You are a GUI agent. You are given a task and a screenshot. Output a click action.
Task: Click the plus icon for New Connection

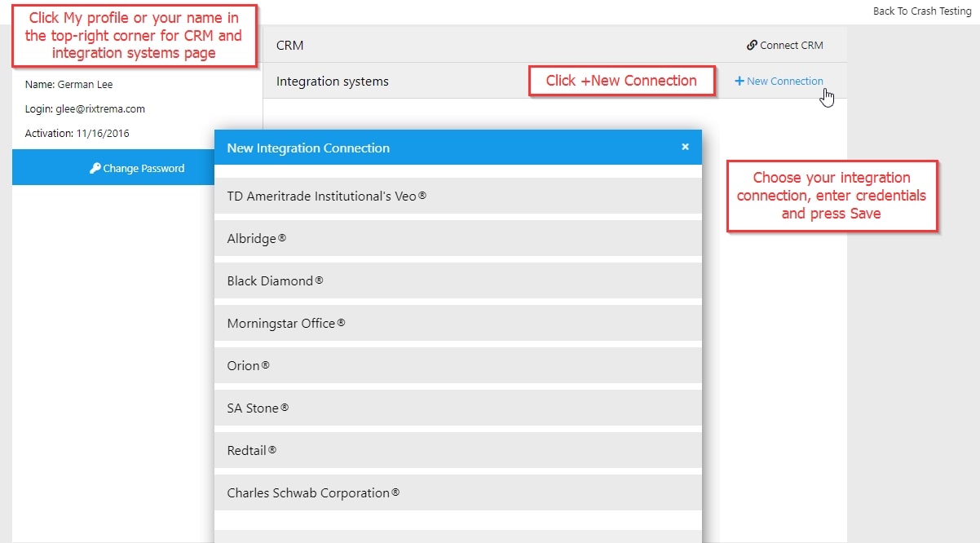739,82
